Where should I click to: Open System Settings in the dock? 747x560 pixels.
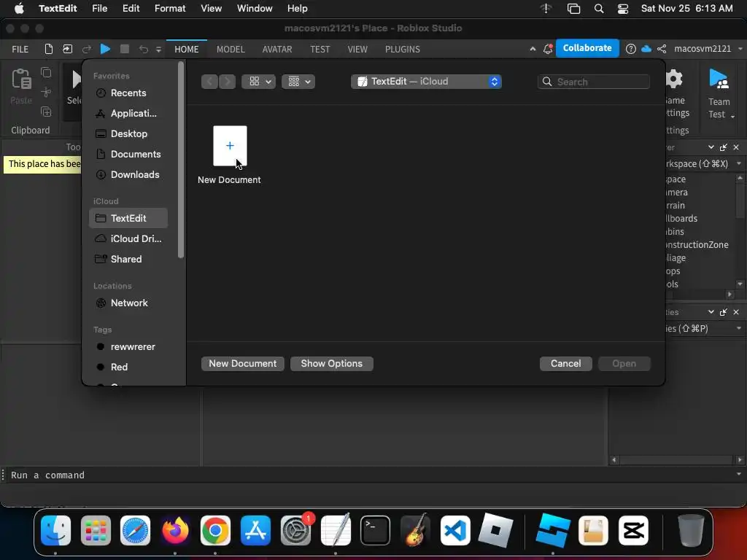tap(295, 530)
